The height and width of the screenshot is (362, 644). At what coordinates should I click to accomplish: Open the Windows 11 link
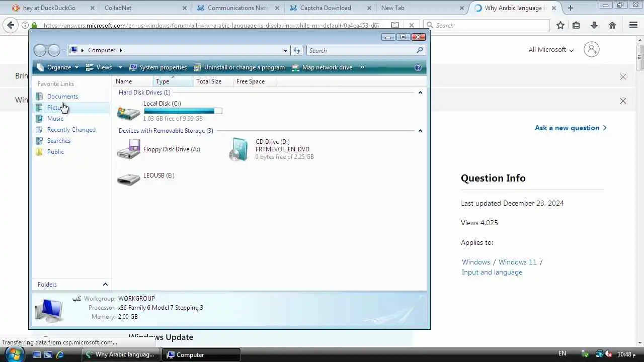pos(518,262)
